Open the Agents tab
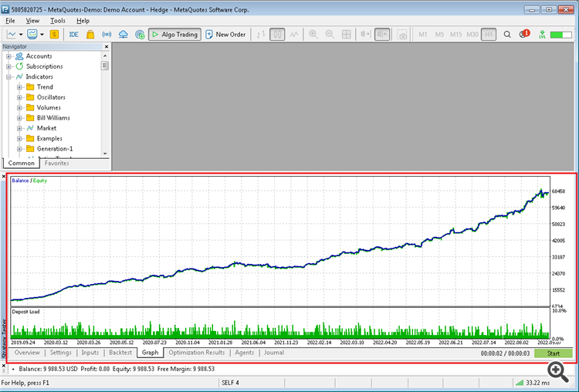The height and width of the screenshot is (392, 579). click(245, 353)
